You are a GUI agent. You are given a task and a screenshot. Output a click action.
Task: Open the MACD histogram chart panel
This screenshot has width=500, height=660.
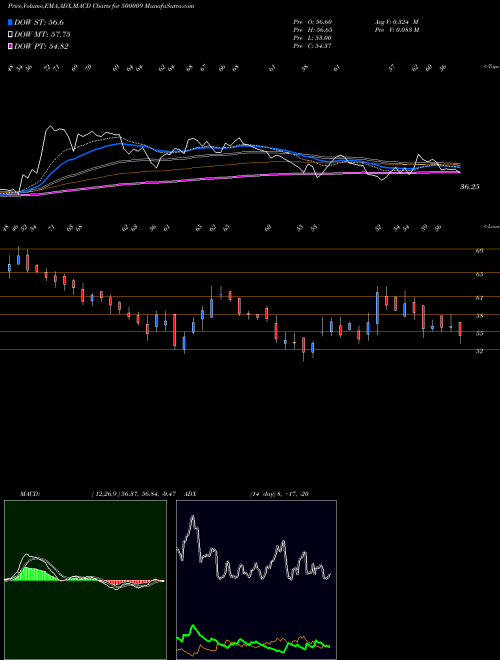pyautogui.click(x=85, y=580)
